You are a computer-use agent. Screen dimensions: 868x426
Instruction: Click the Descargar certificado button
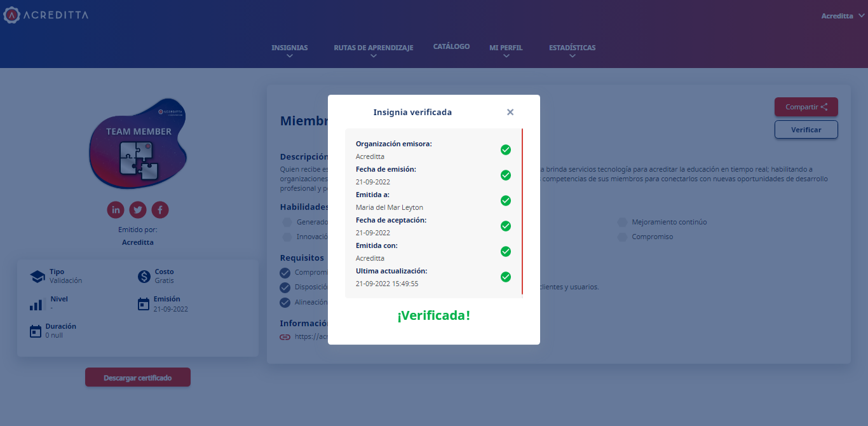(x=138, y=378)
